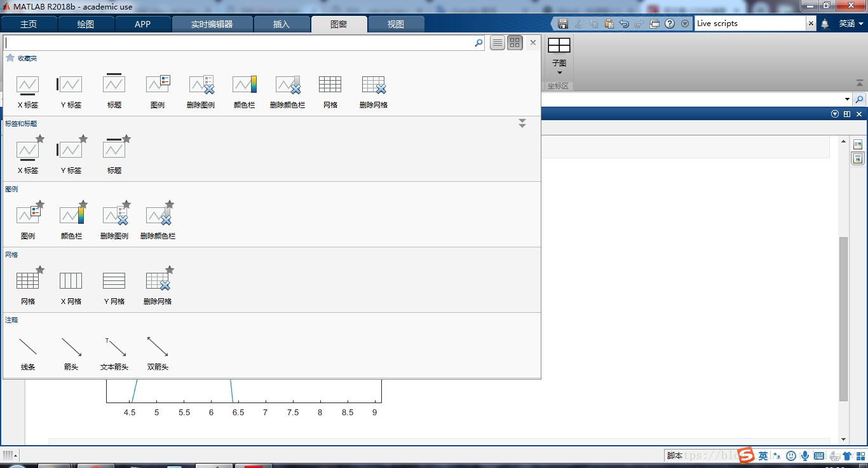Turn on 网格 from the 收藏夹 favorites row
The image size is (868, 468).
(330, 92)
